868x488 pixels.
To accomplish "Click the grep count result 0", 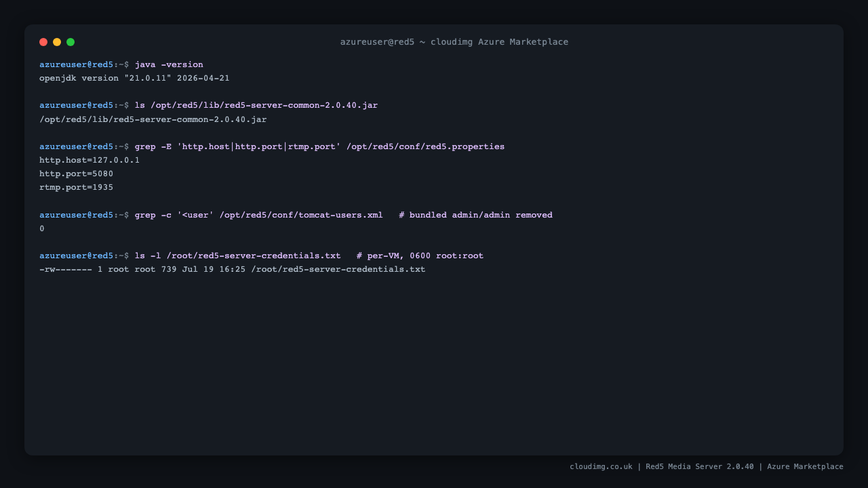I will (42, 228).
